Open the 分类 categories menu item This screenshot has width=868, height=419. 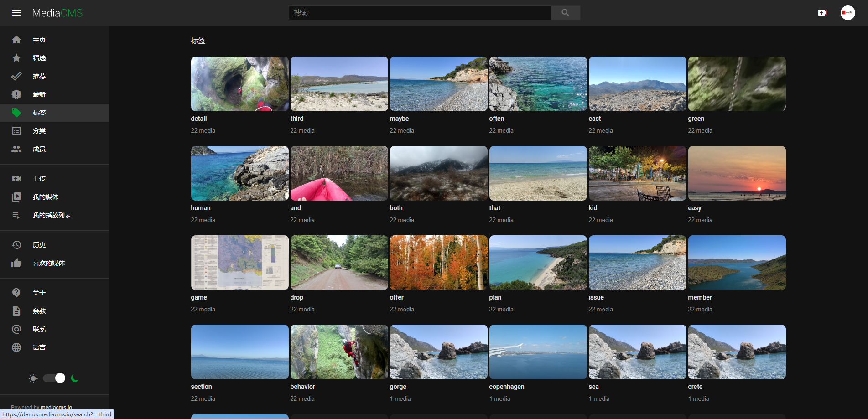click(x=39, y=131)
